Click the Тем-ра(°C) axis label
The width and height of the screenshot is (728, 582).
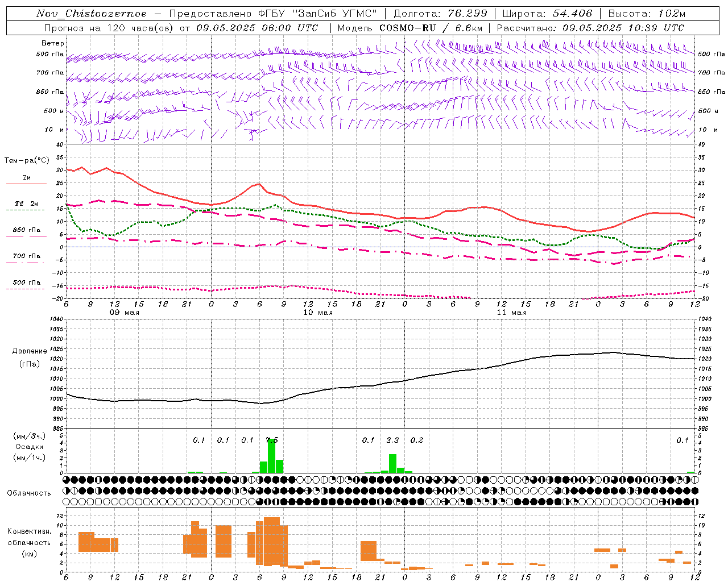pyautogui.click(x=27, y=161)
